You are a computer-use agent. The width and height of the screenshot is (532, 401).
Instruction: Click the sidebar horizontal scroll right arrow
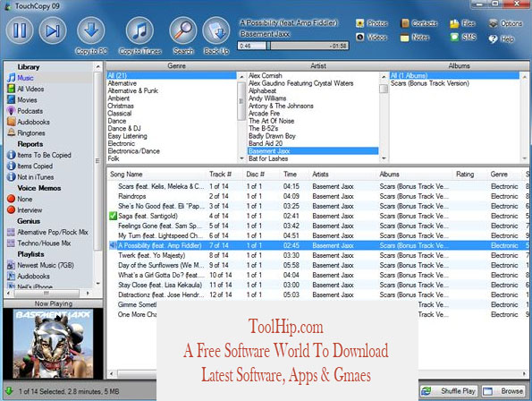coord(88,293)
